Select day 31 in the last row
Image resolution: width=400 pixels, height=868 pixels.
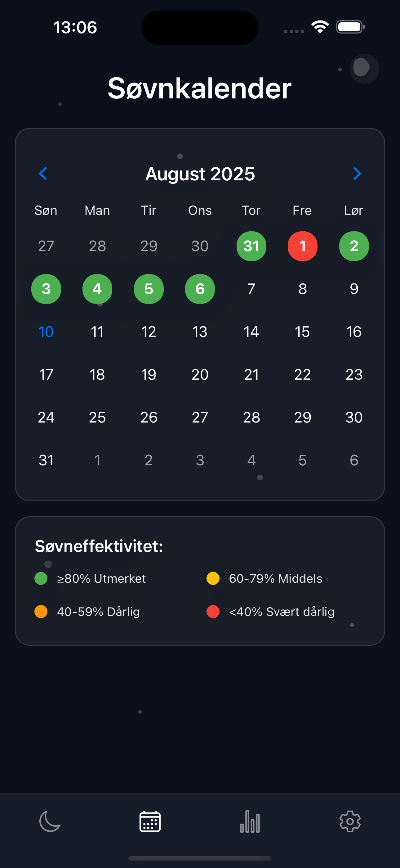click(x=46, y=460)
